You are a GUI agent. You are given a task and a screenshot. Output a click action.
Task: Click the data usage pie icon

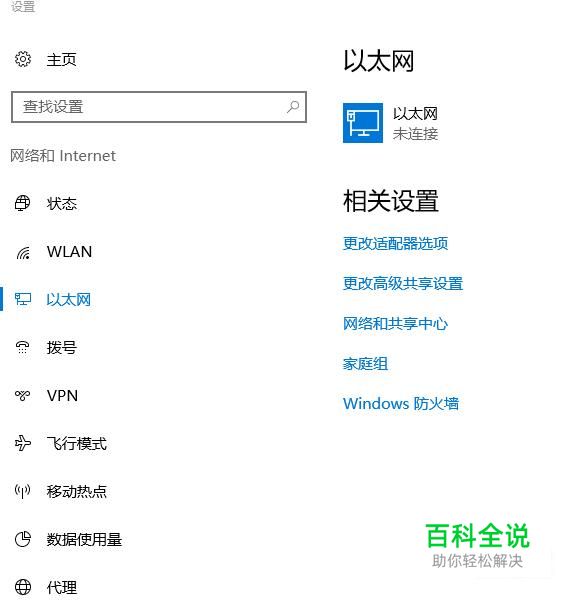click(23, 539)
